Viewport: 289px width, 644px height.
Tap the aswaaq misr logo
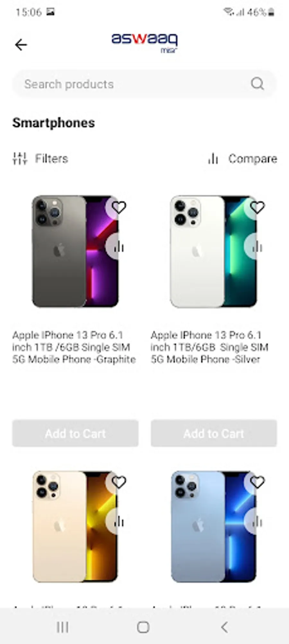point(144,42)
